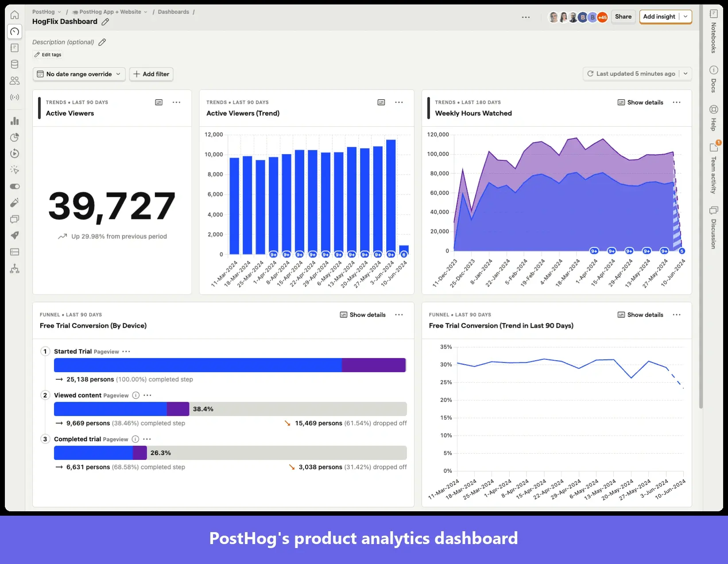This screenshot has height=564, width=728.
Task: Open Product analytics bar chart icon
Action: pyautogui.click(x=15, y=121)
